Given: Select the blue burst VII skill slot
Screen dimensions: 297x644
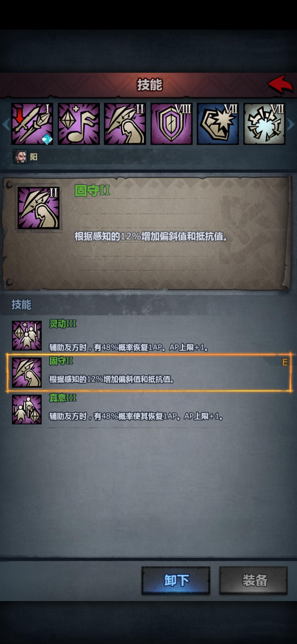Looking at the screenshot, I should [x=218, y=124].
